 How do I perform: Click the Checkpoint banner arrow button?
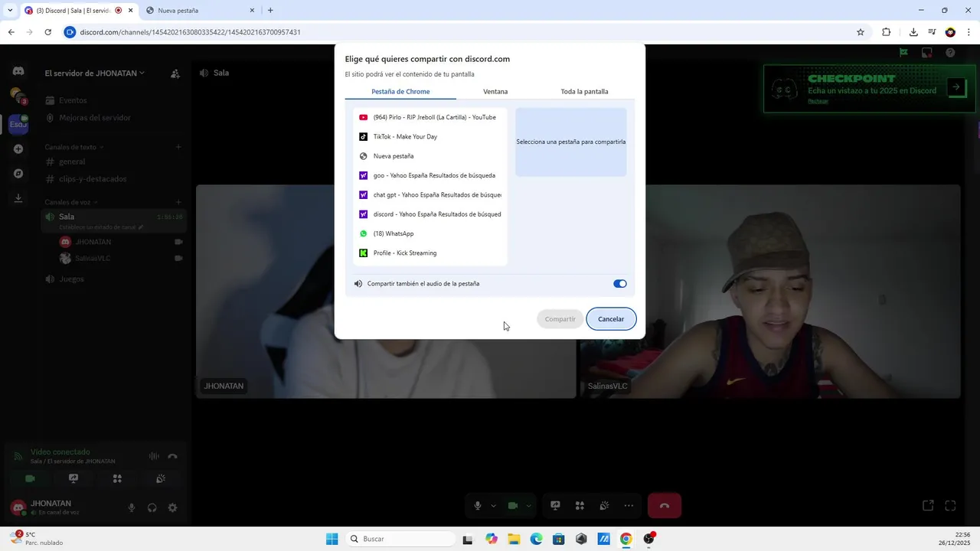coord(955,87)
